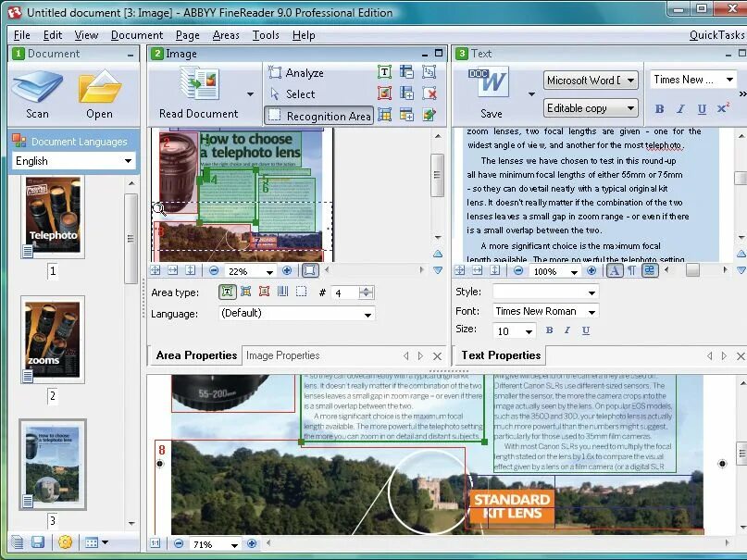Select the Area Properties tab
This screenshot has width=747, height=560.
pos(196,355)
